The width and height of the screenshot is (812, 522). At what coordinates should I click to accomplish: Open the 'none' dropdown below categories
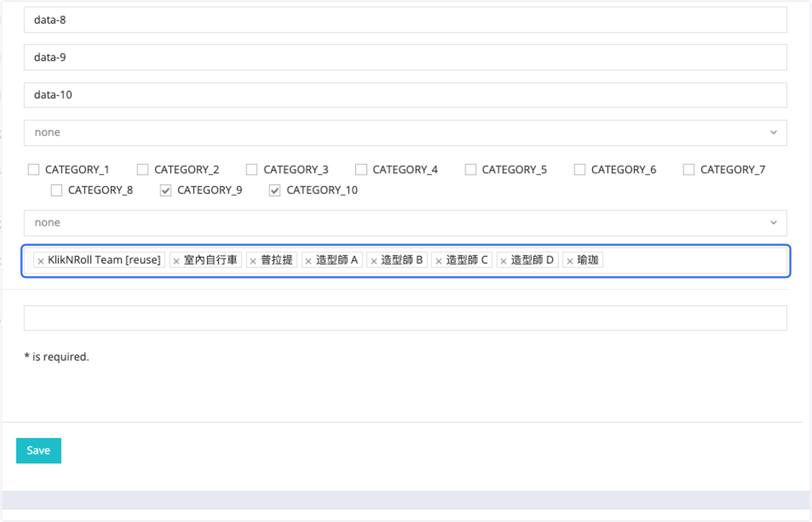[405, 223]
